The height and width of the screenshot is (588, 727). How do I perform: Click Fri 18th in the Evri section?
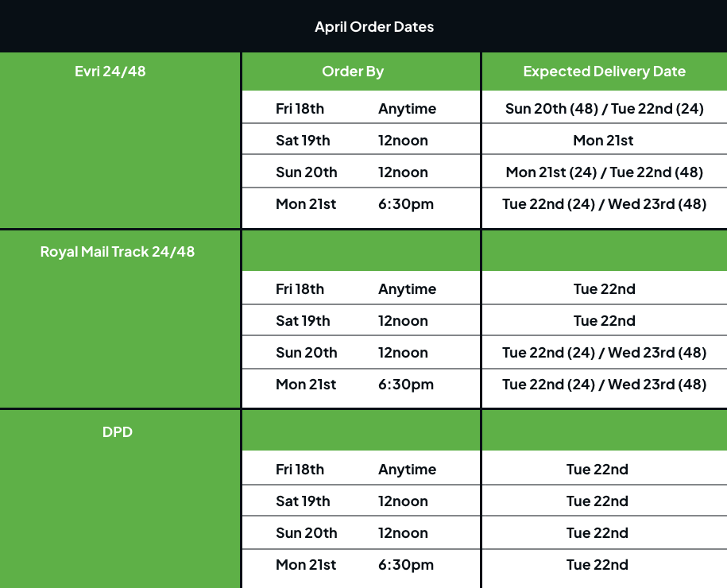(x=300, y=109)
